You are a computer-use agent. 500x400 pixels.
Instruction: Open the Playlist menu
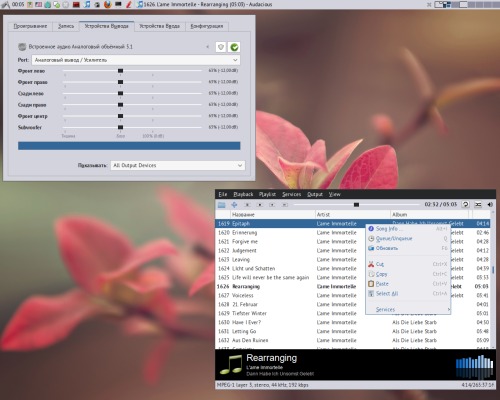pos(267,194)
